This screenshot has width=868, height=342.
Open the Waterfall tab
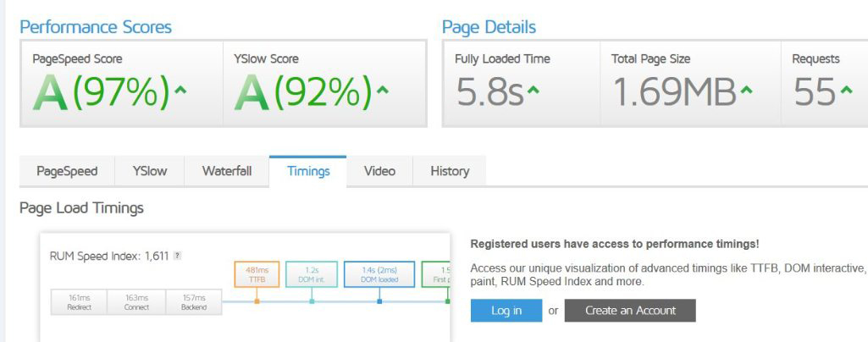pos(226,171)
